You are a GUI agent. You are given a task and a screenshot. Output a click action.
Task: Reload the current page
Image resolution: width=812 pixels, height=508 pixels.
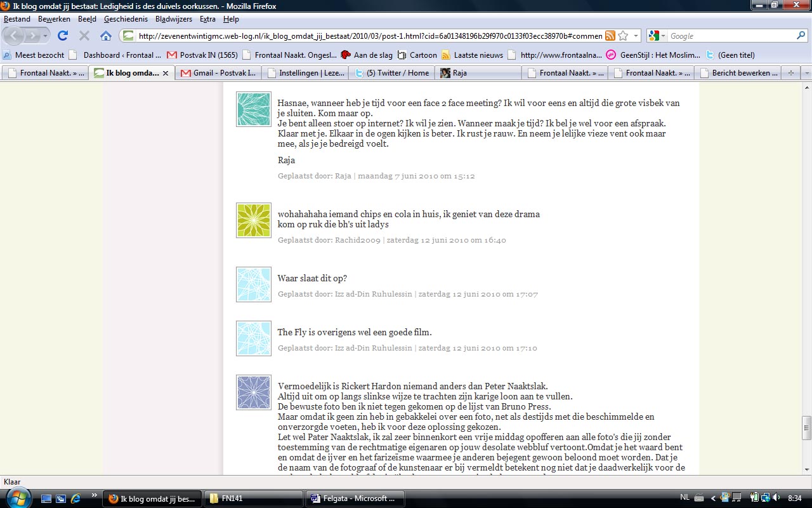coord(63,36)
